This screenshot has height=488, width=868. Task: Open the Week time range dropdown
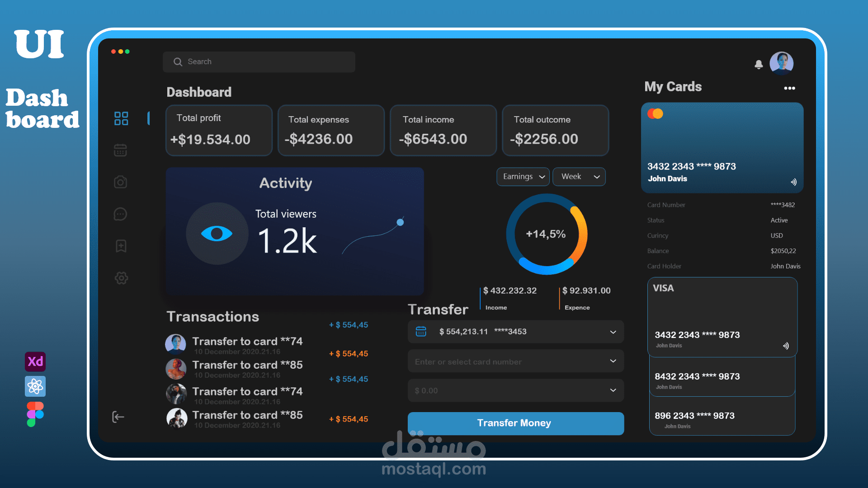tap(579, 177)
